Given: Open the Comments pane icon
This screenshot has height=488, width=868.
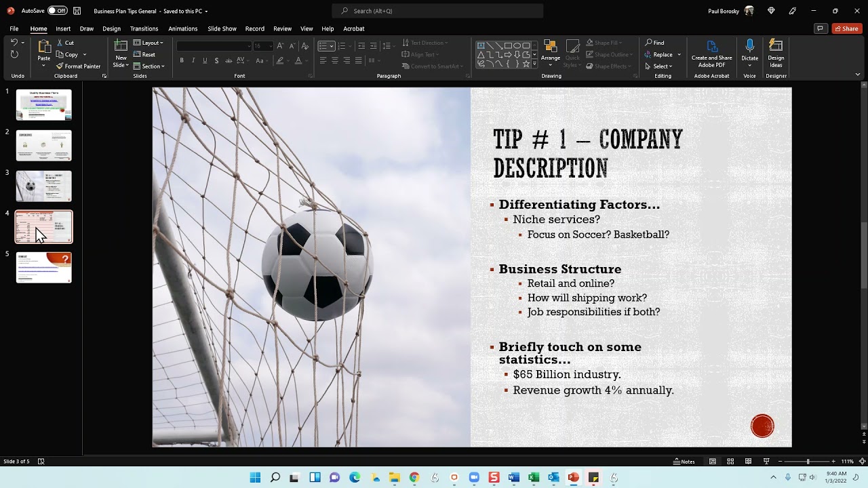Looking at the screenshot, I should click(x=821, y=28).
